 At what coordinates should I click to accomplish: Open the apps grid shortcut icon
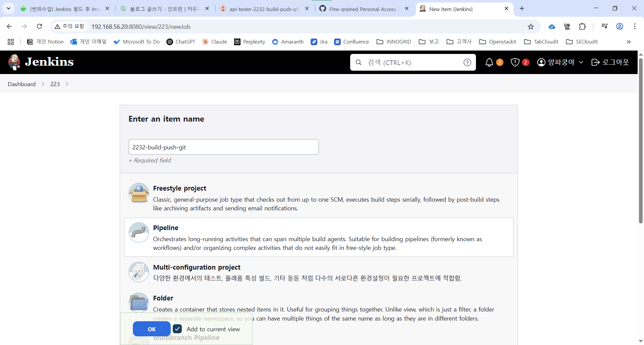11,42
